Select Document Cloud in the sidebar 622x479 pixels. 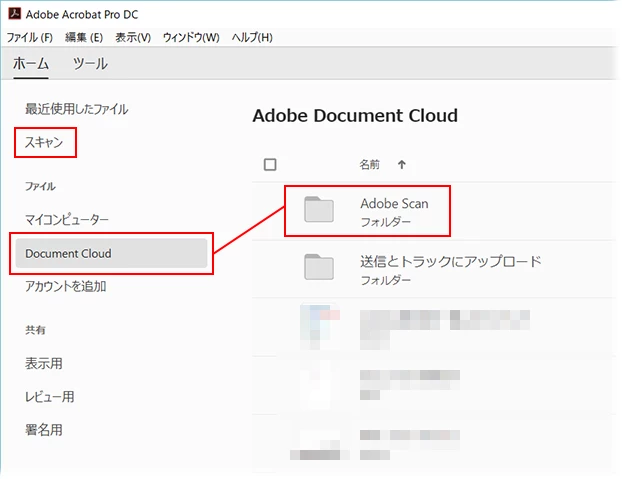point(111,253)
